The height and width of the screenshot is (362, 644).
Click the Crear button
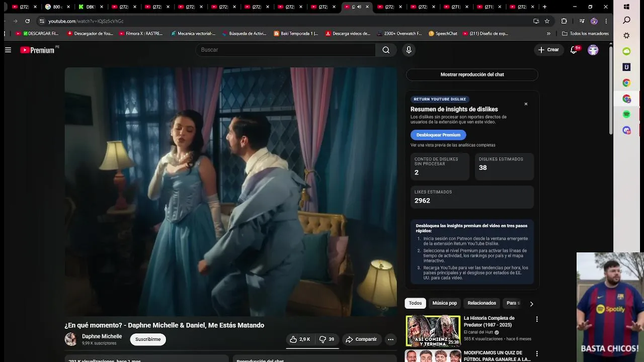point(548,50)
